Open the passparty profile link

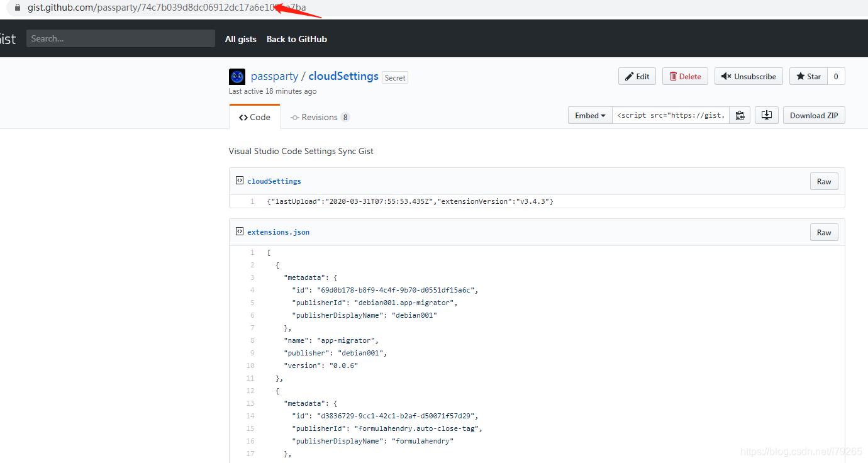(x=274, y=76)
